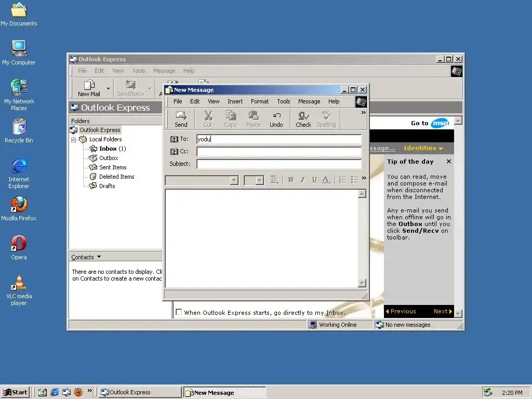Open Format menu in New Message

(x=260, y=101)
